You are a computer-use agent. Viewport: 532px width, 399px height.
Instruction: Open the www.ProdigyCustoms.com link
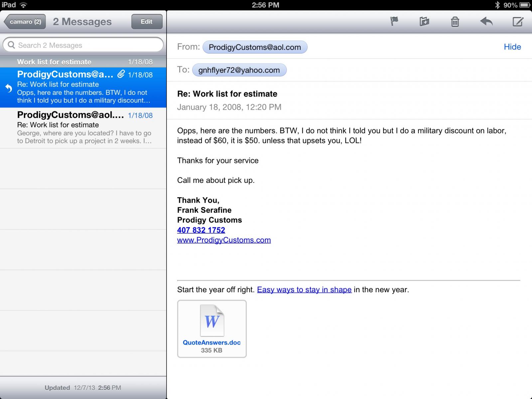click(224, 240)
